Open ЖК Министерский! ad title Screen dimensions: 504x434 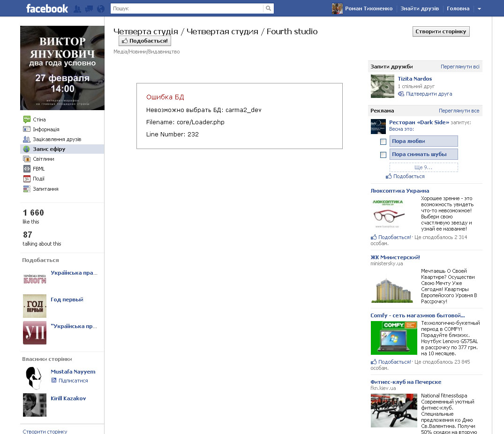[x=395, y=257]
